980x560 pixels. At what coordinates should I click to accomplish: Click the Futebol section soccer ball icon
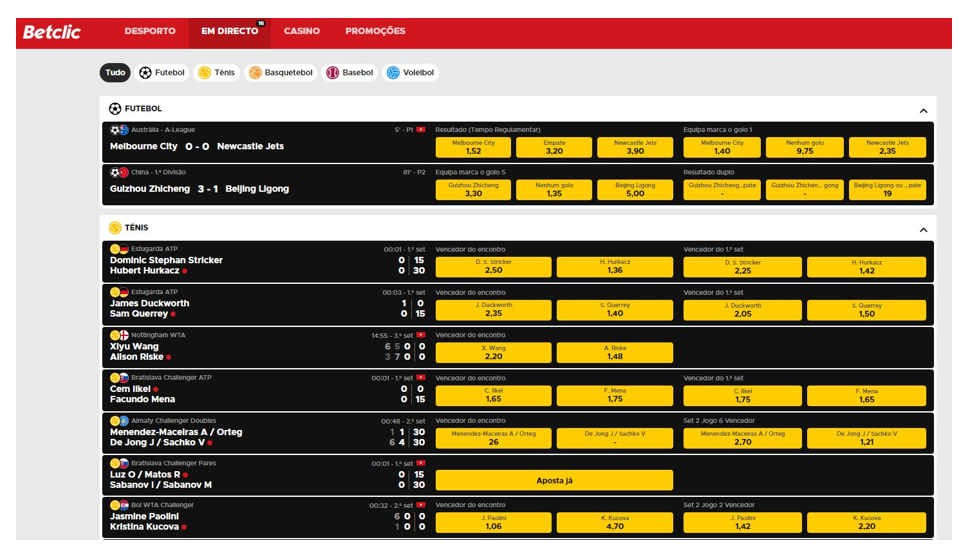pyautogui.click(x=115, y=109)
